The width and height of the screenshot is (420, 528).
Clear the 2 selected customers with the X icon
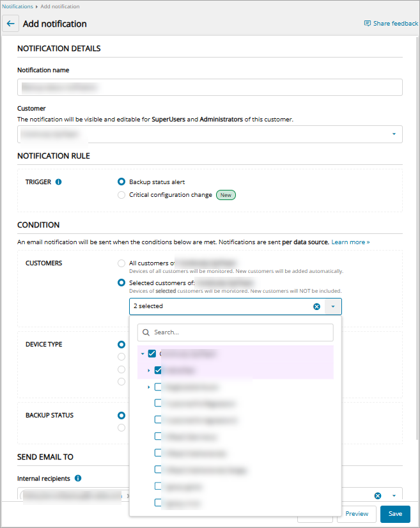pos(316,307)
